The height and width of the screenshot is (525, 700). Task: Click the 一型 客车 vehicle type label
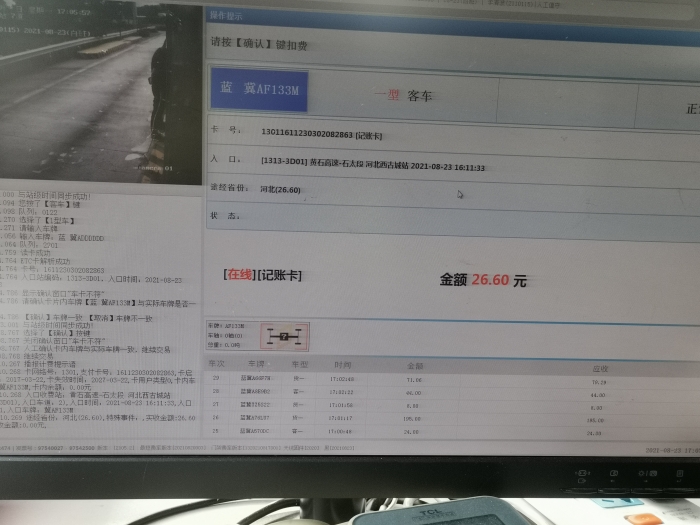403,95
